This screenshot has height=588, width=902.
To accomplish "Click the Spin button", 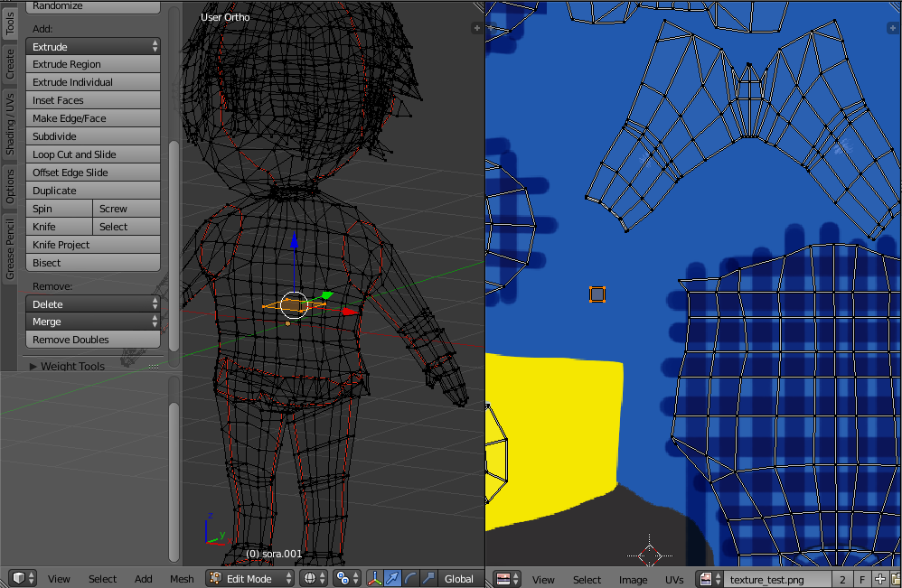I will coord(60,209).
